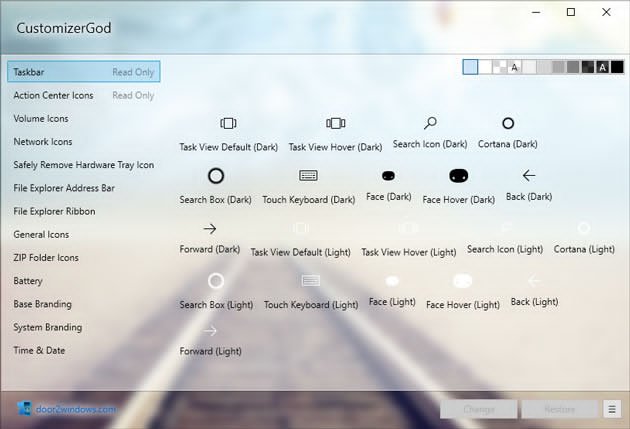Select the Task View Hover (Light) icon
This screenshot has width=630, height=429.
click(408, 228)
